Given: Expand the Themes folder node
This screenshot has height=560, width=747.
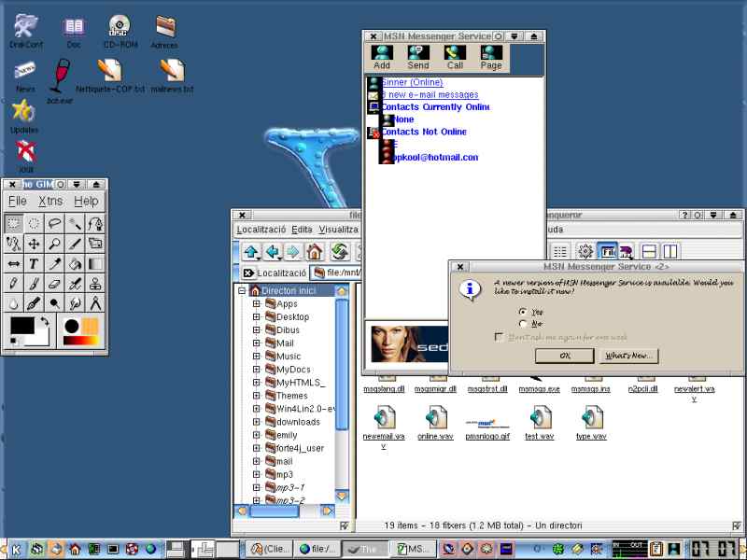Looking at the screenshot, I should (257, 396).
